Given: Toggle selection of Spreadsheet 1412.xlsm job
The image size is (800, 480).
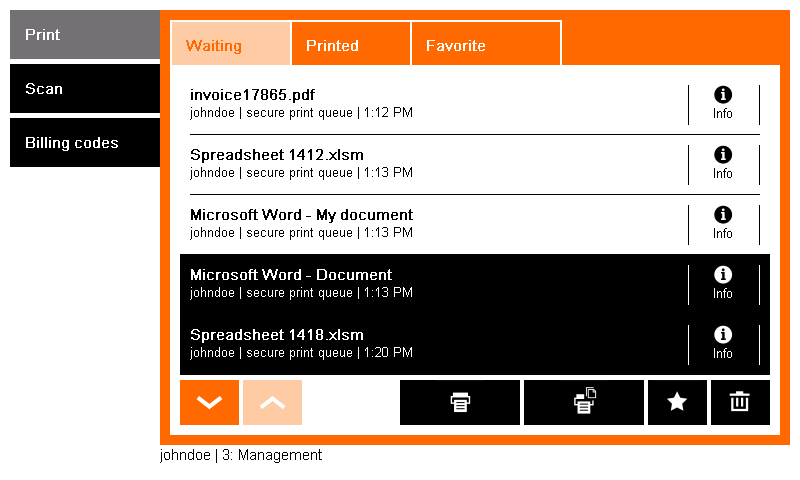Looking at the screenshot, I should pos(400,163).
